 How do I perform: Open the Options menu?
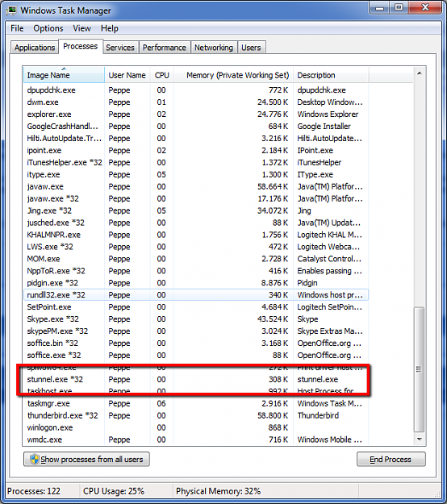click(48, 28)
